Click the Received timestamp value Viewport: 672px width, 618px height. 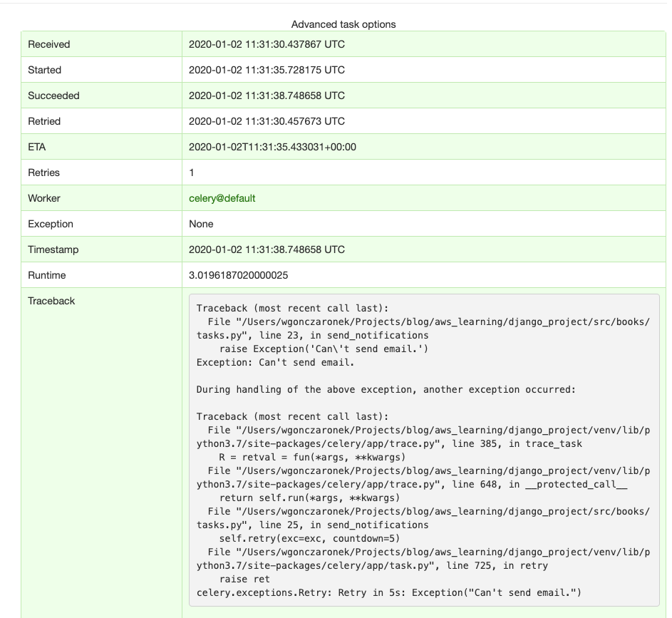[x=267, y=44]
